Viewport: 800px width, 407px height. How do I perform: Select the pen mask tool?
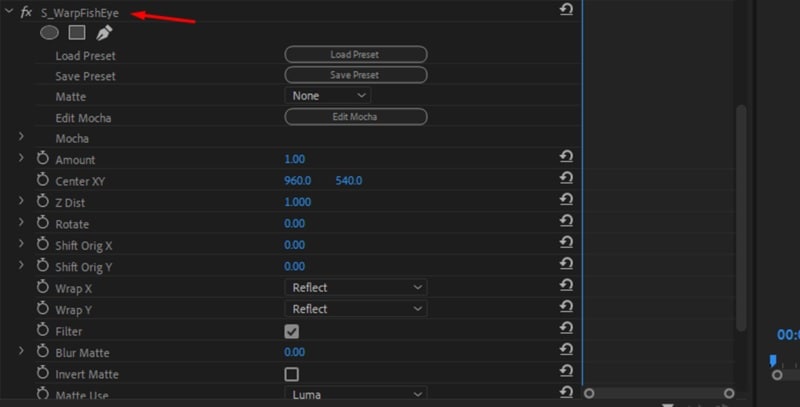(104, 33)
